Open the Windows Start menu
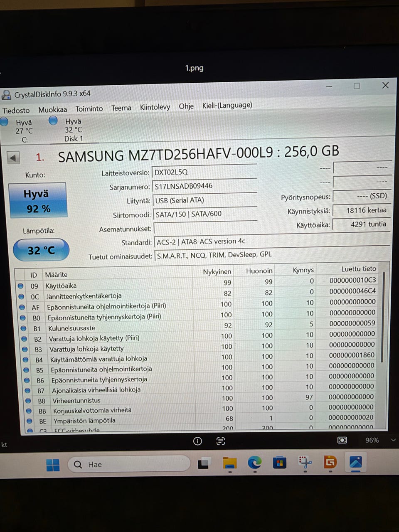Screen dimensions: 399x532 tap(53, 465)
